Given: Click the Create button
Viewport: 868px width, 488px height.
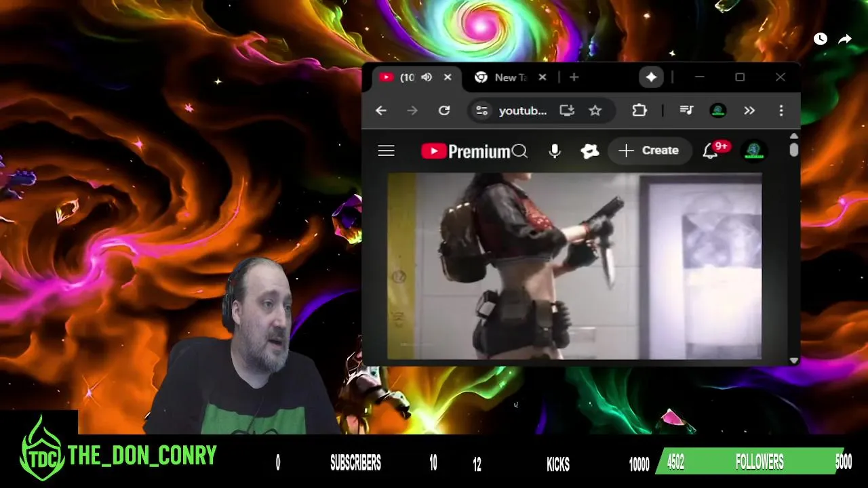Looking at the screenshot, I should click(x=649, y=150).
